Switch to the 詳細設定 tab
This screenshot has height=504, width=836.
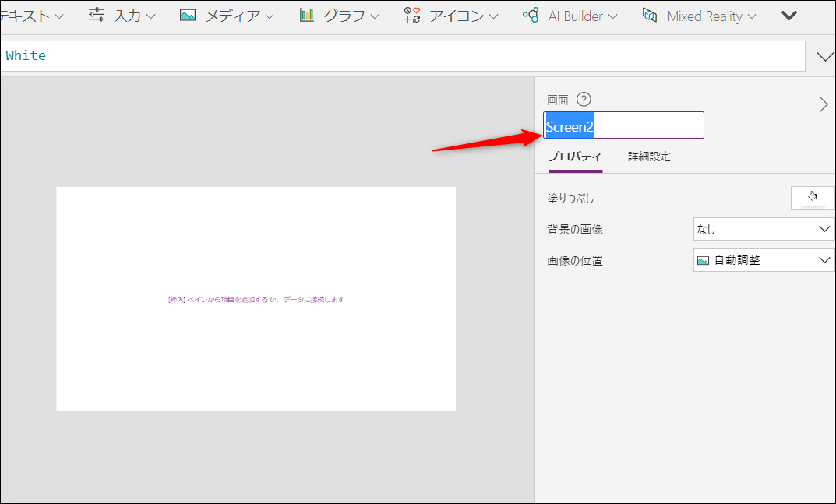(649, 157)
